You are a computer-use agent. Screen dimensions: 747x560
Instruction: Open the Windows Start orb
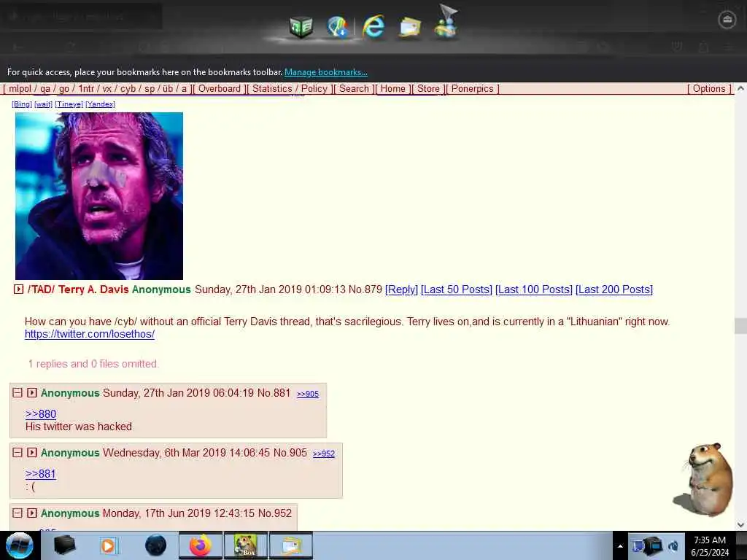click(x=20, y=545)
